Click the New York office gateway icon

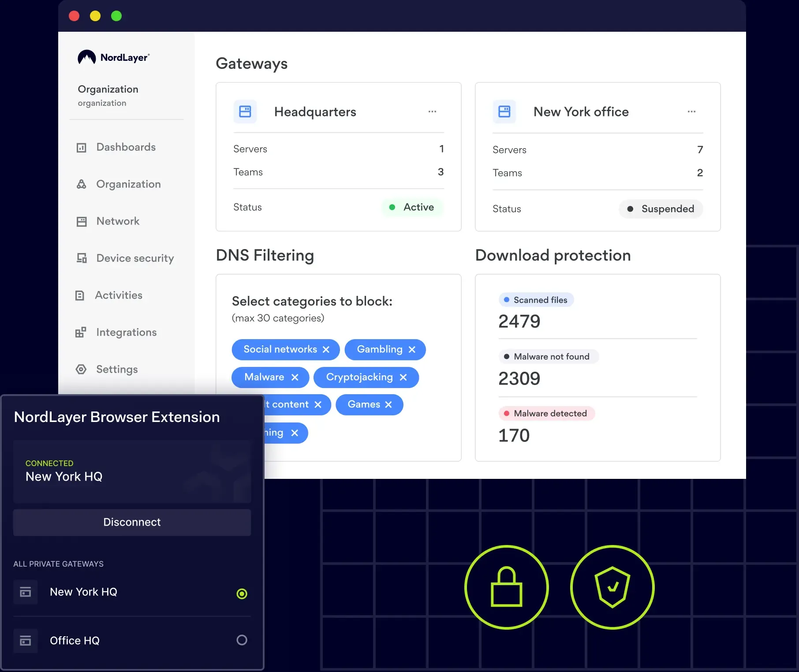(x=504, y=112)
